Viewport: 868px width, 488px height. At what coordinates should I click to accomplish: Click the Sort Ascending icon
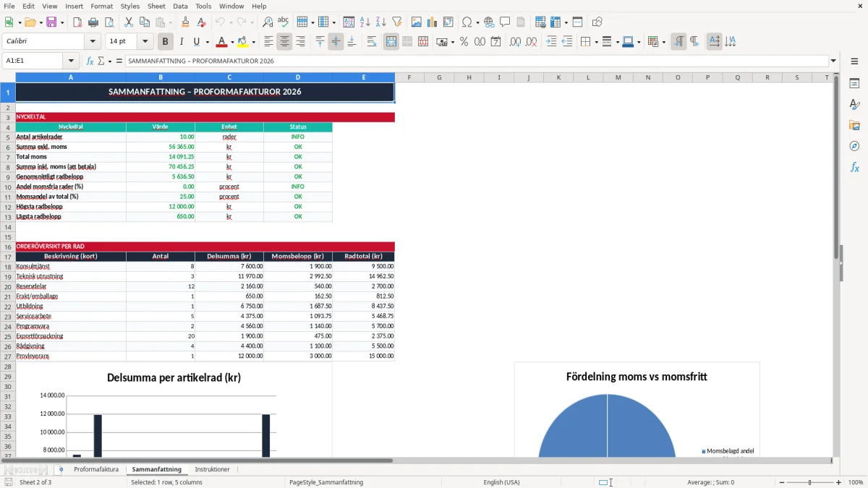[x=365, y=22]
